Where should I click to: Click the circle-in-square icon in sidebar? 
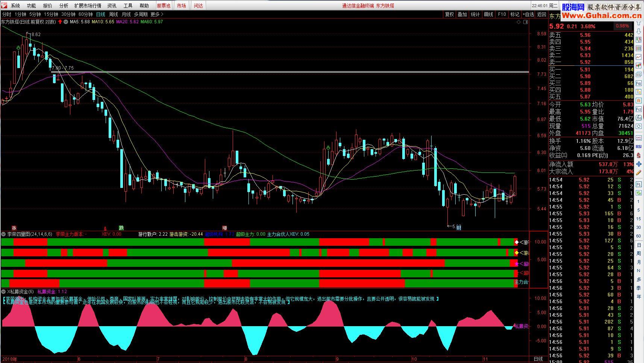point(638,126)
